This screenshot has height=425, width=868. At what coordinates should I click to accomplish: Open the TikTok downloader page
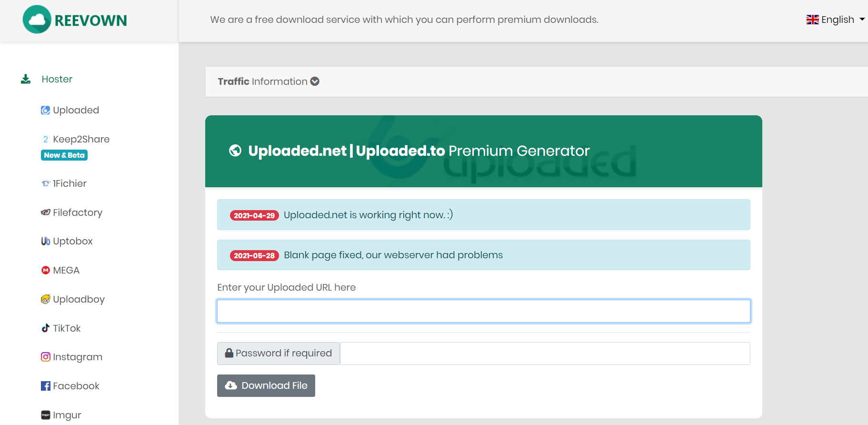[x=67, y=328]
